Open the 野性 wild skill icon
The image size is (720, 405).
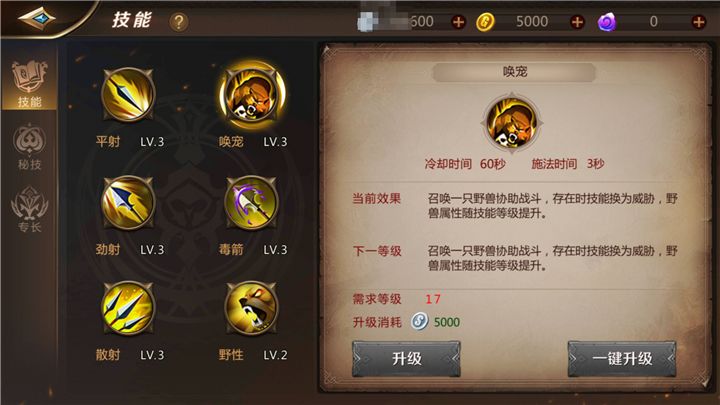[251, 308]
